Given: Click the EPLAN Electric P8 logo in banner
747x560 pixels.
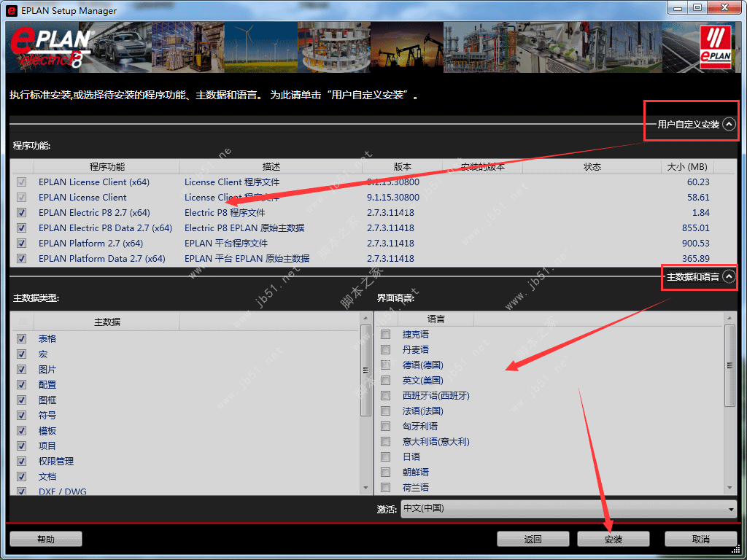Looking at the screenshot, I should pyautogui.click(x=52, y=47).
